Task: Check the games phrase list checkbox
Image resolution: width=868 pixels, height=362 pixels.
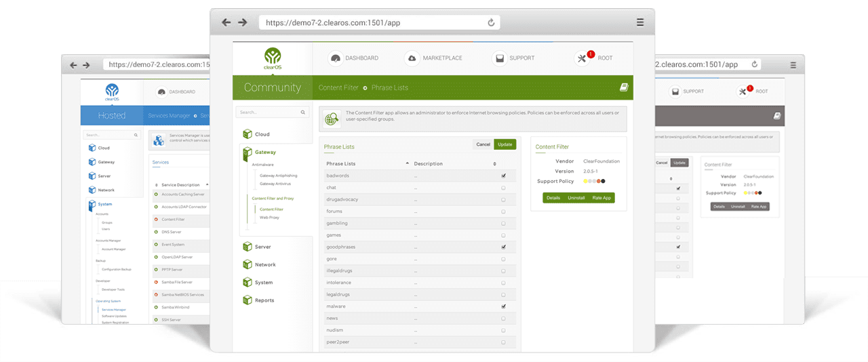Action: click(x=503, y=235)
